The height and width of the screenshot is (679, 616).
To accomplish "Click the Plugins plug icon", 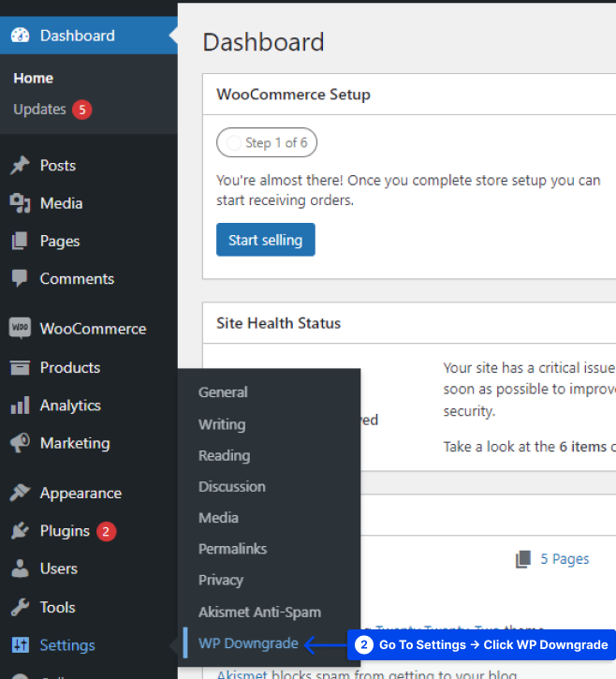I will [20, 531].
